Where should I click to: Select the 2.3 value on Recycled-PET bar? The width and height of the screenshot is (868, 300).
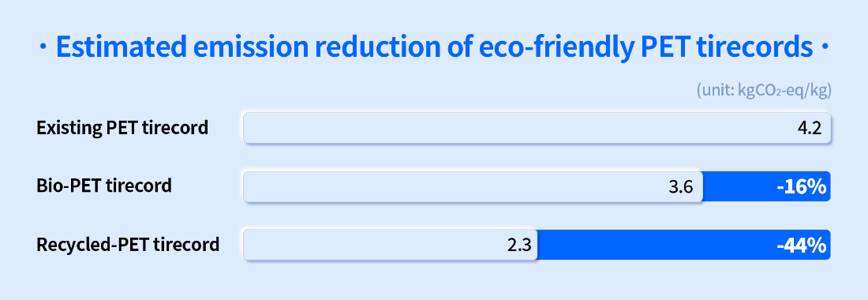click(520, 246)
